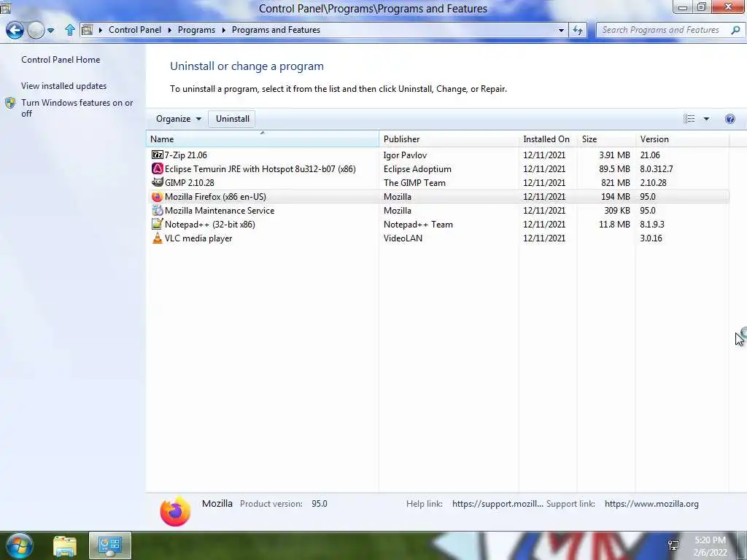Viewport: 747px width, 560px height.
Task: Click the VLC media player cone icon
Action: (158, 238)
